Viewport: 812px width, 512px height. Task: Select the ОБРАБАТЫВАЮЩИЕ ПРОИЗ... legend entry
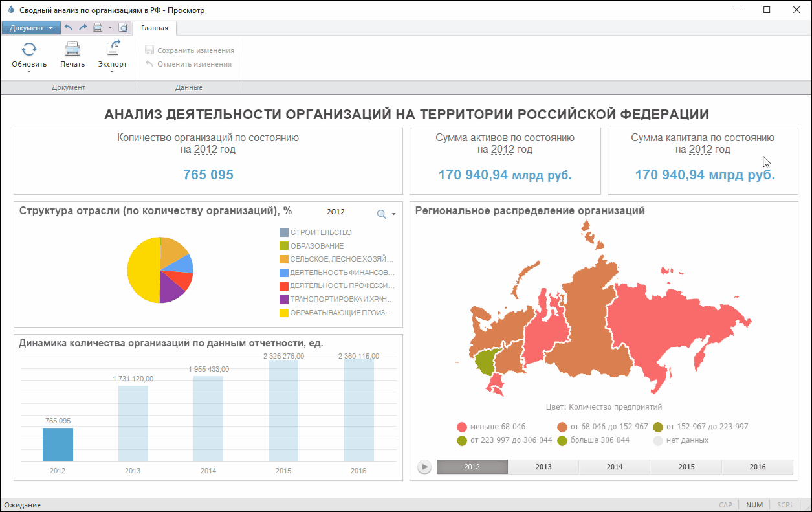pos(336,313)
